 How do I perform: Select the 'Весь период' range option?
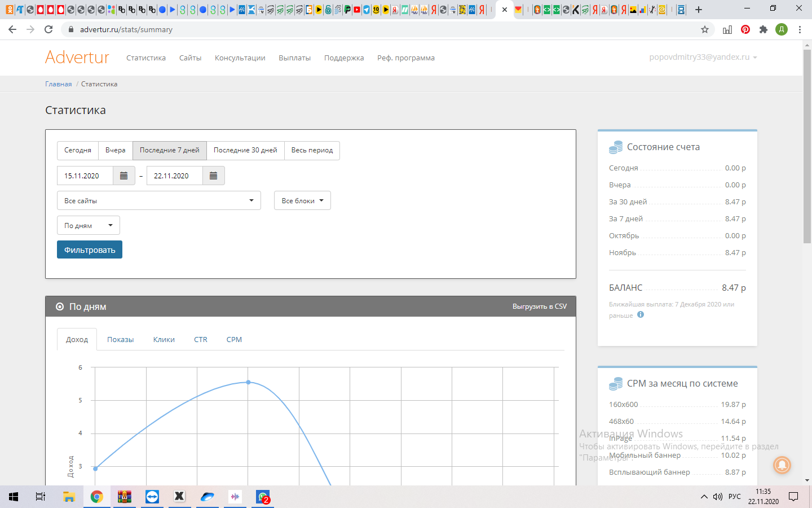(x=312, y=150)
